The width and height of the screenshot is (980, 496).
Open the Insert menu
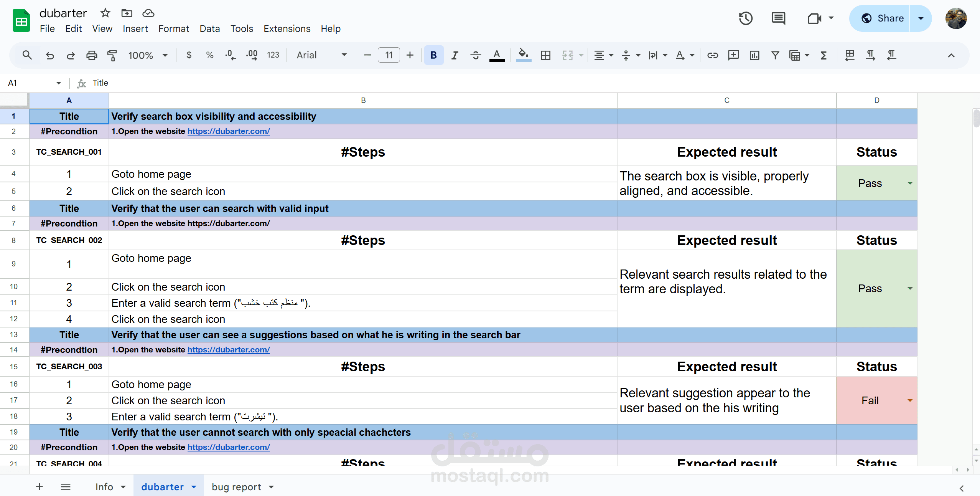tap(135, 28)
